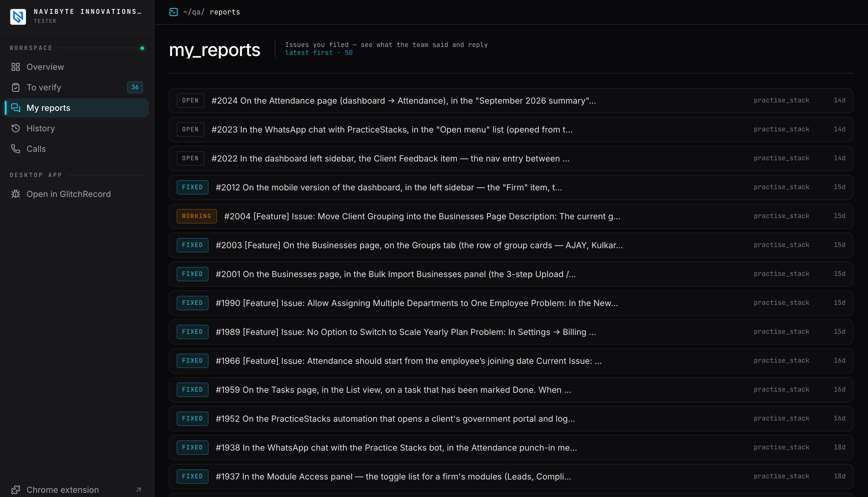Click the Calls phone icon
868x497 pixels.
point(16,149)
